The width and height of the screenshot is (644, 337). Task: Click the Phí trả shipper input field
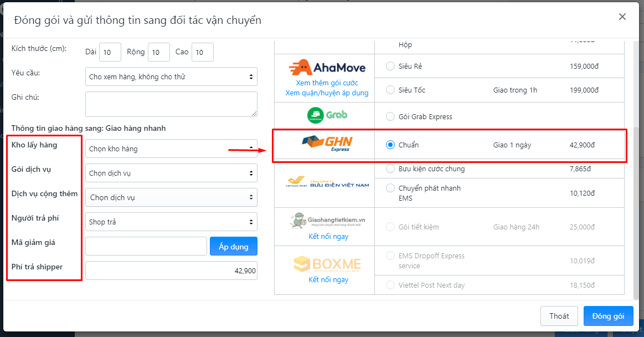171,270
